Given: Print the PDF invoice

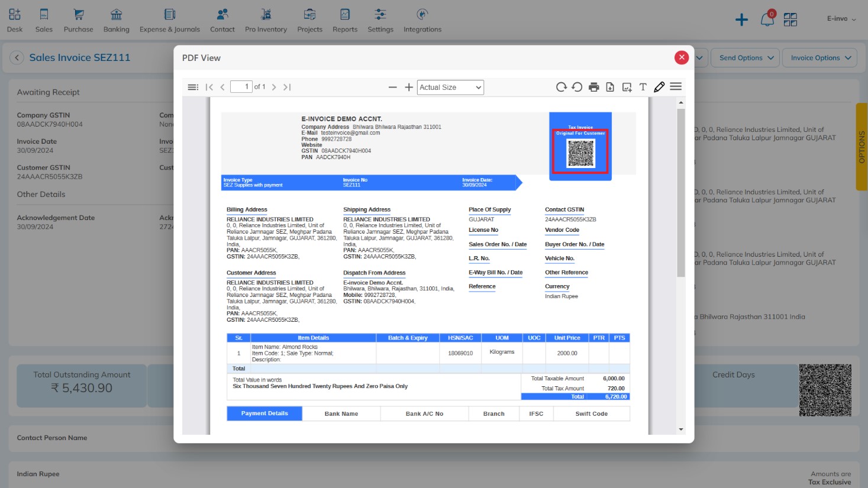Looking at the screenshot, I should tap(593, 87).
